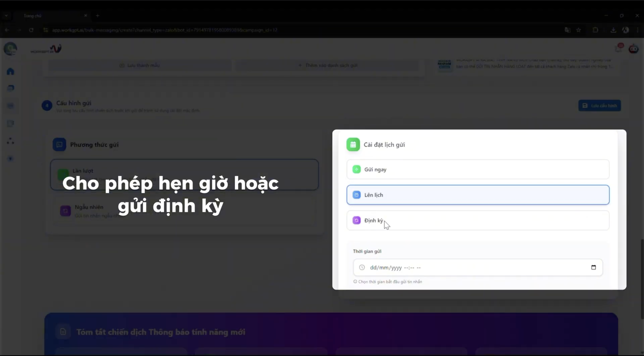Reload the page with browser refresh icon
Image resolution: width=644 pixels, height=356 pixels.
[x=31, y=30]
